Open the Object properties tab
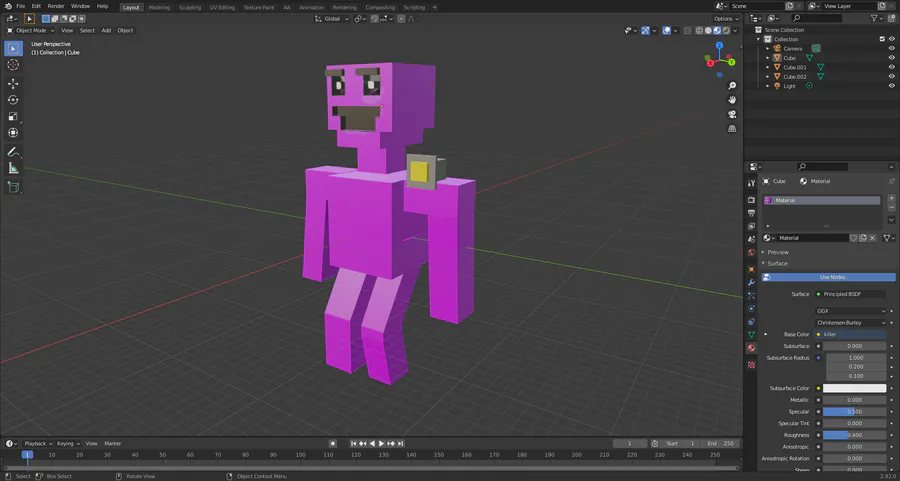900x481 pixels. coord(751,269)
